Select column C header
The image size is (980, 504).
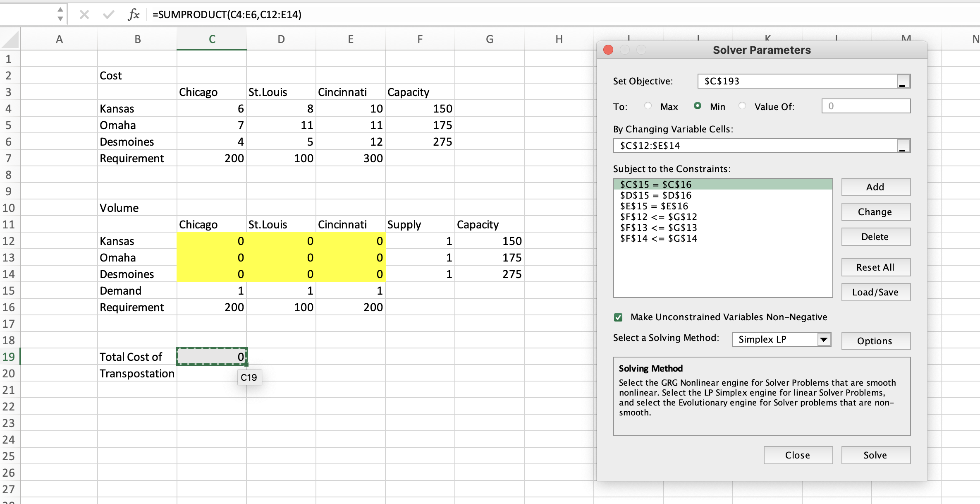pos(212,39)
